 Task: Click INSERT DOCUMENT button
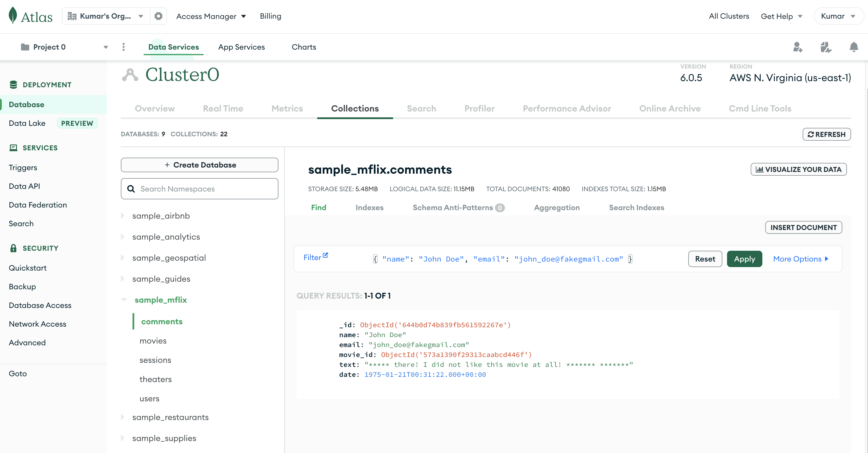[803, 227]
